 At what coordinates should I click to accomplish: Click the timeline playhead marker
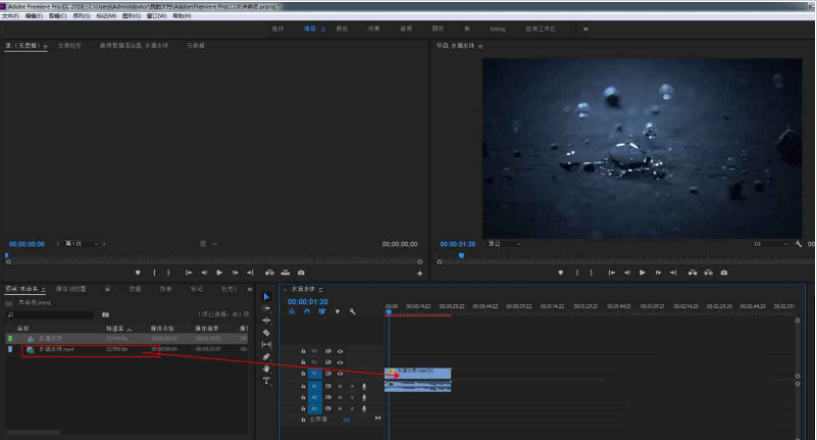[x=388, y=313]
